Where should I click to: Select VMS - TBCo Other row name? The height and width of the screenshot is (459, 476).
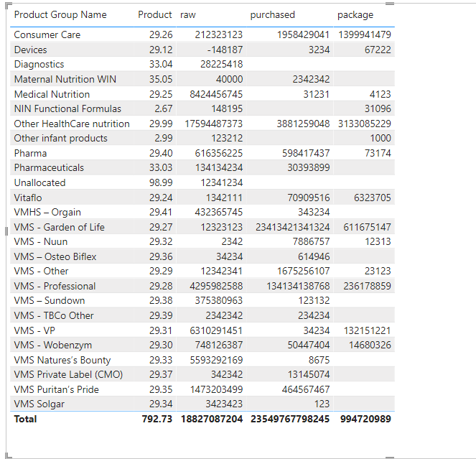pyautogui.click(x=53, y=315)
